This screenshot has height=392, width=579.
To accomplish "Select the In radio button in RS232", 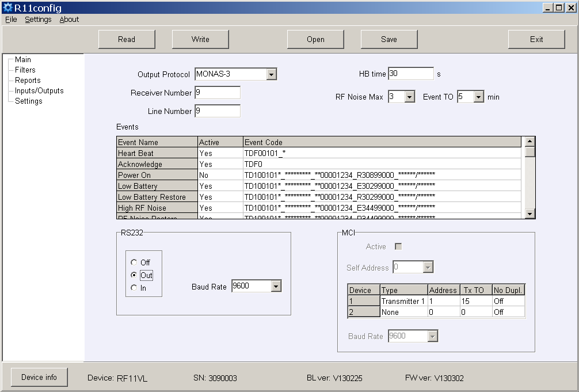I will [134, 288].
